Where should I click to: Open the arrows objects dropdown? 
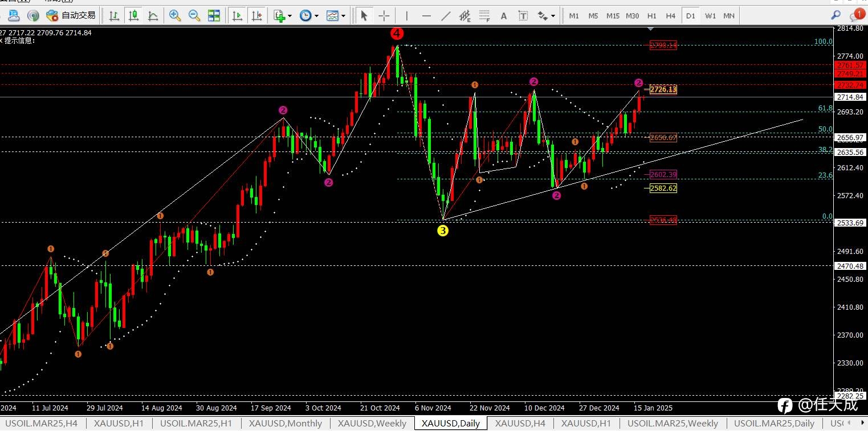pos(547,15)
